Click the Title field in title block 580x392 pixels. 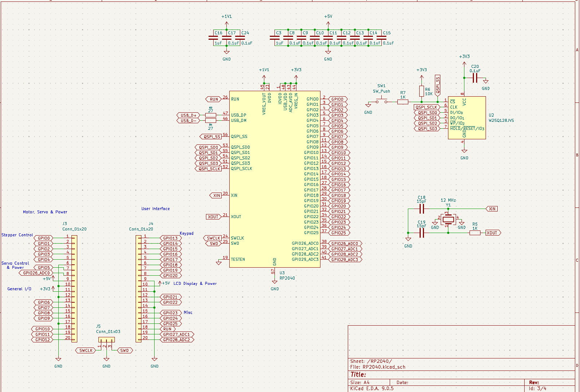(x=358, y=374)
